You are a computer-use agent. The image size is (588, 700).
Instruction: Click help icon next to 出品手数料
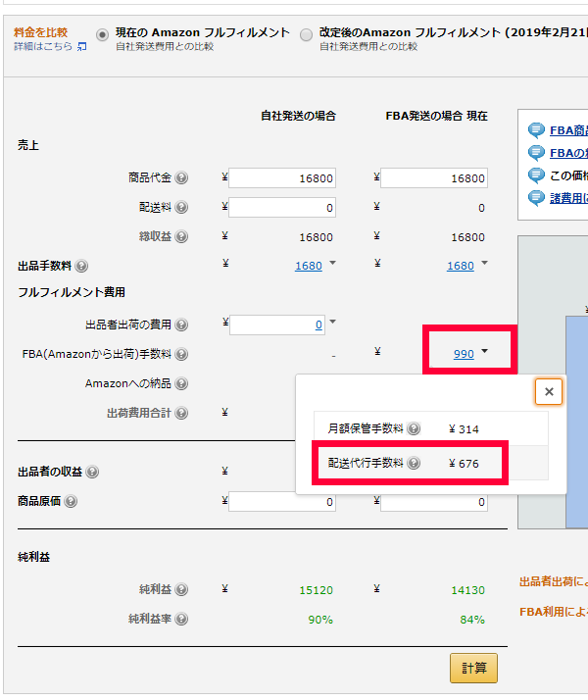[81, 267]
